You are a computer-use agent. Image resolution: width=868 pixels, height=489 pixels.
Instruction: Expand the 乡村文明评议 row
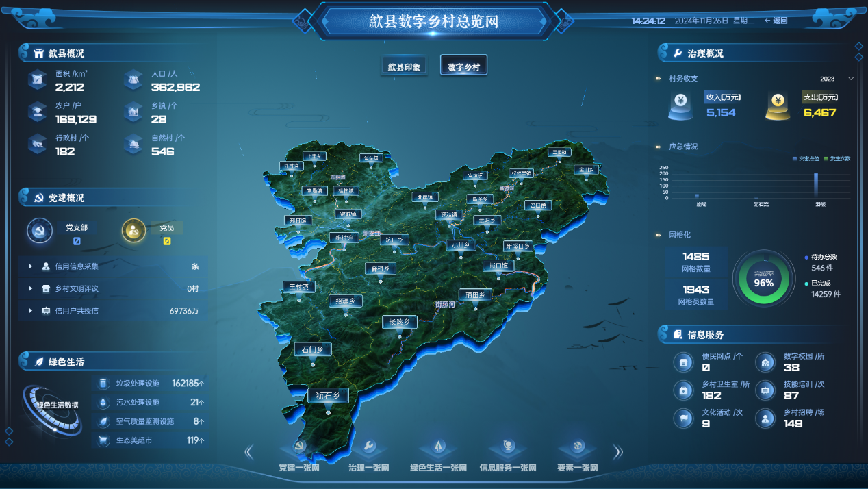[x=31, y=288]
